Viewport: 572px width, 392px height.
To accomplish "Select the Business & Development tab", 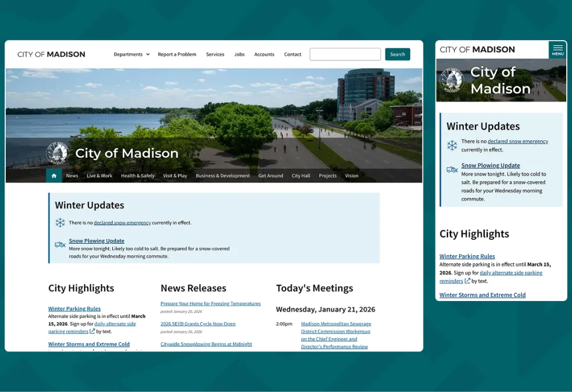I will [223, 176].
